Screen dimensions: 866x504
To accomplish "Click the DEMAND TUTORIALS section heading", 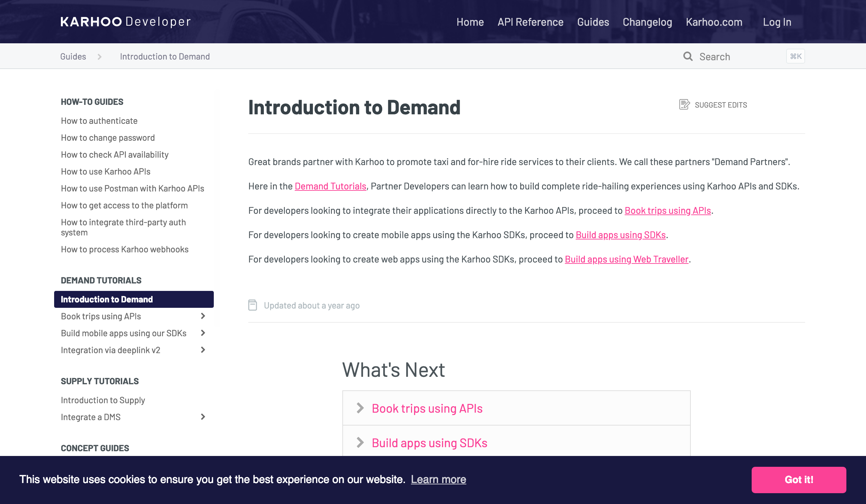I will click(101, 280).
